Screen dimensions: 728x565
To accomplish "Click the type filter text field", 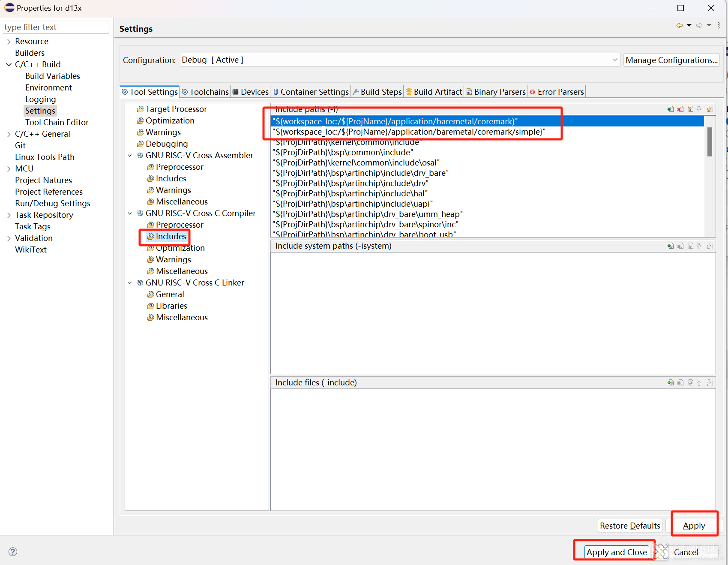I will click(x=56, y=27).
